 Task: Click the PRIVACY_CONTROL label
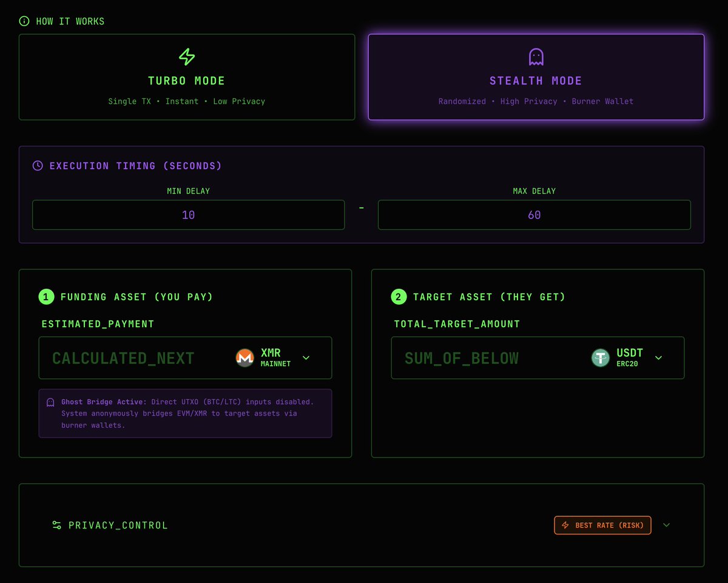point(118,525)
